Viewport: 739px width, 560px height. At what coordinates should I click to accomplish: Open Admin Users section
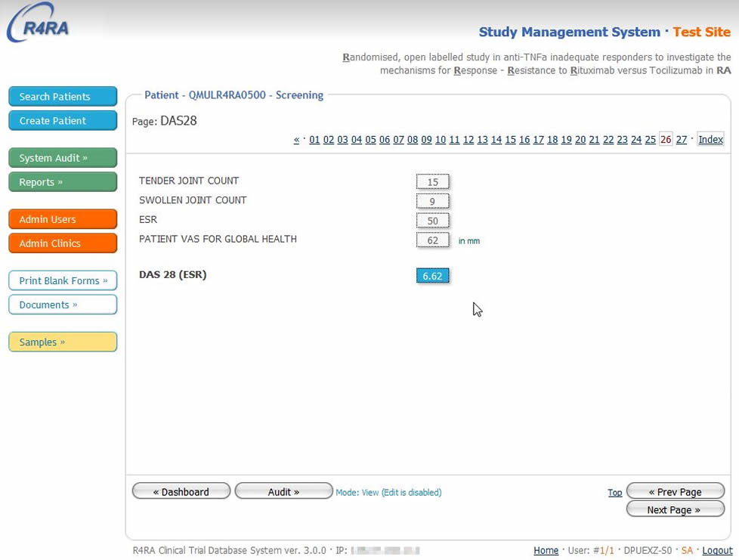(63, 219)
